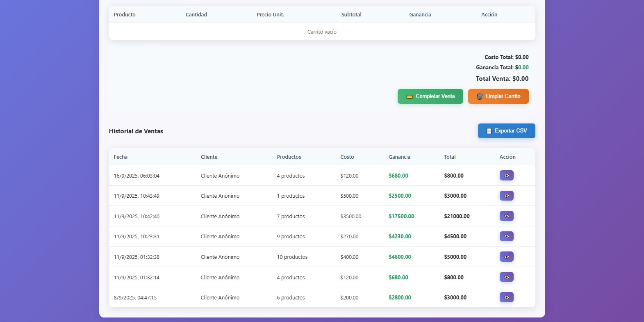View the 9 productos sale details
Viewport: 644px width, 322px height.
[506, 236]
